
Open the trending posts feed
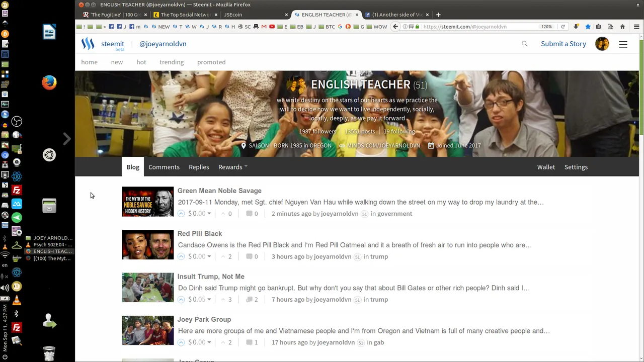[172, 62]
